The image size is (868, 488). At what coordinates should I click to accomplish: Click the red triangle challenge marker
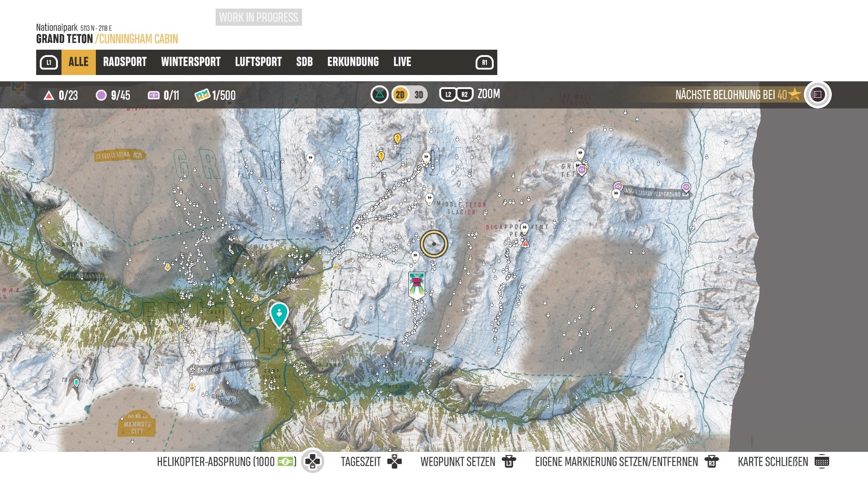tap(525, 244)
